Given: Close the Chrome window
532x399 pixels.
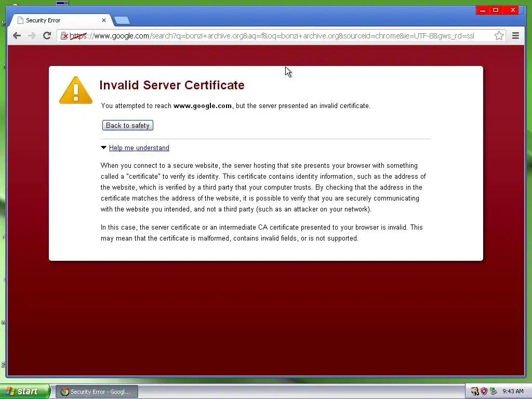Looking at the screenshot, I should [513, 10].
